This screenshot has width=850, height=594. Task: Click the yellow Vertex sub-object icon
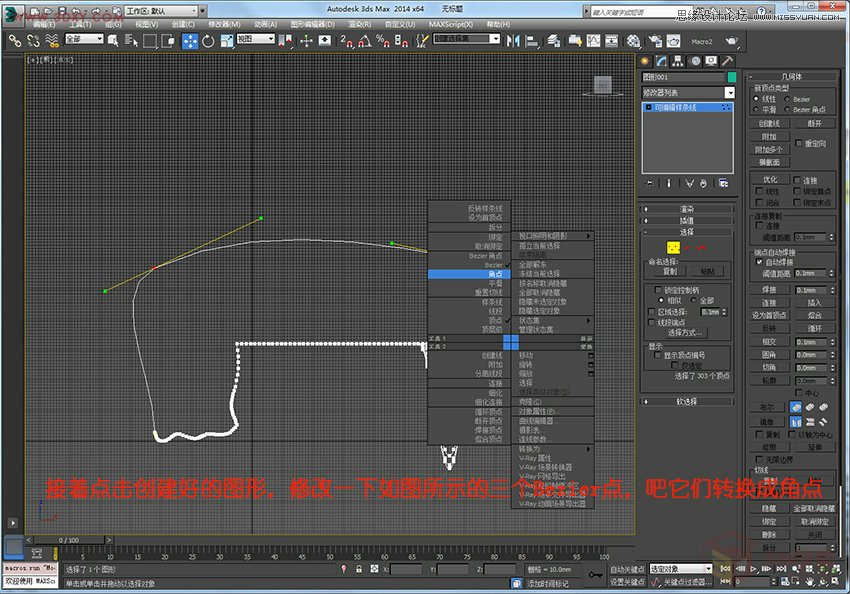[673, 248]
